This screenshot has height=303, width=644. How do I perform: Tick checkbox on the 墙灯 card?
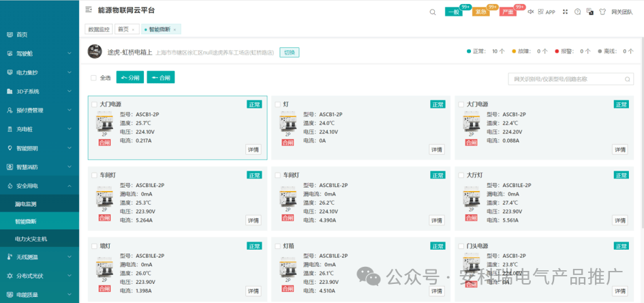(95, 246)
